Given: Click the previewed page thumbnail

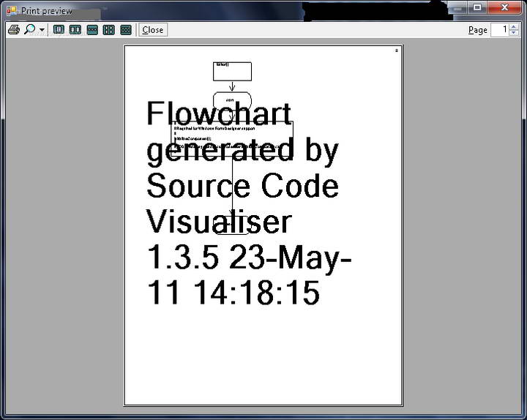Looking at the screenshot, I should [263, 225].
